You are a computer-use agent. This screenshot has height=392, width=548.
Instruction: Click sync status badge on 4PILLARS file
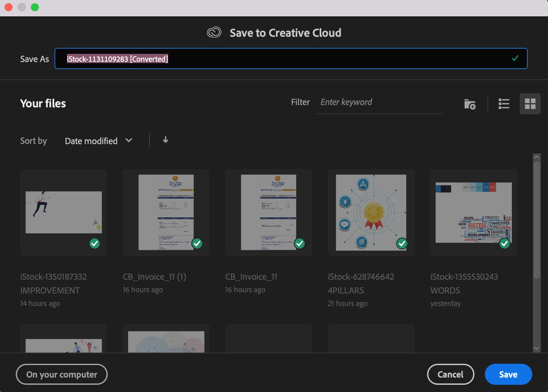(x=402, y=244)
